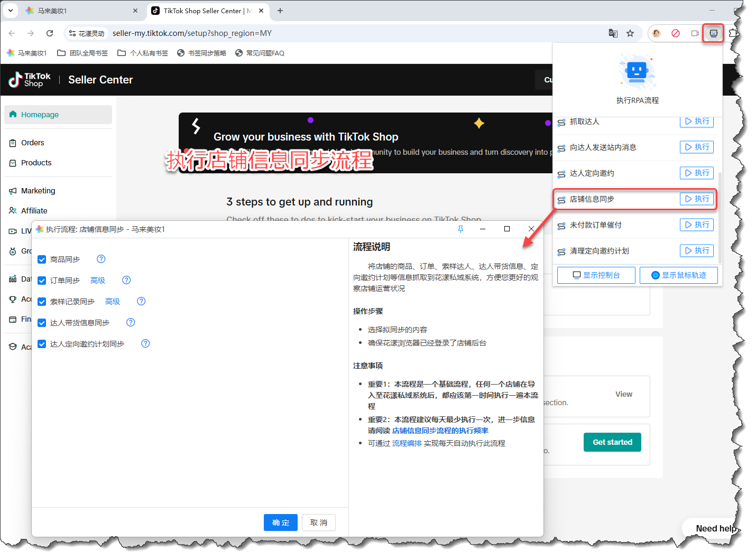
Task: Reload the page
Action: point(50,33)
